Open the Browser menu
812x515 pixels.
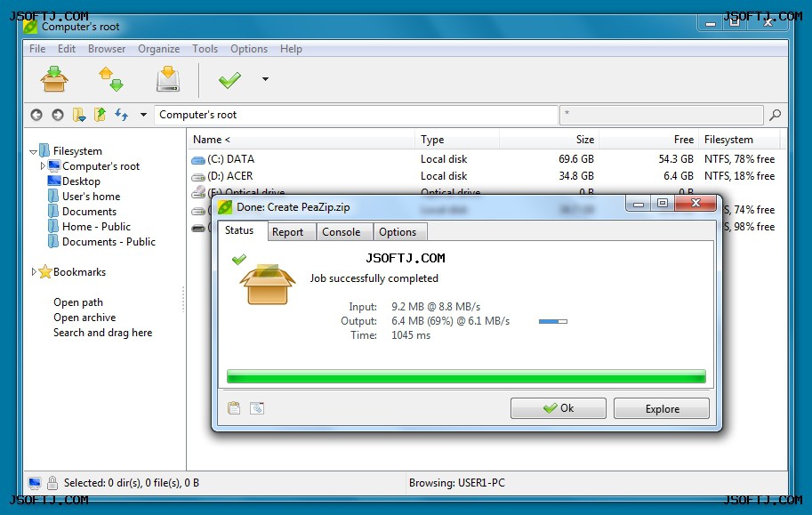click(107, 49)
